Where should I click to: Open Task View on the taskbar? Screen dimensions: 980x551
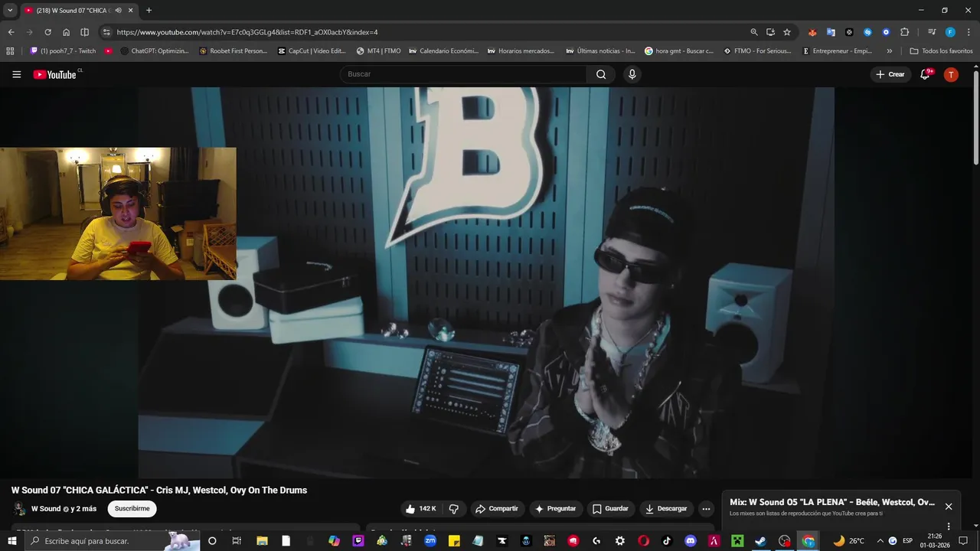point(237,541)
